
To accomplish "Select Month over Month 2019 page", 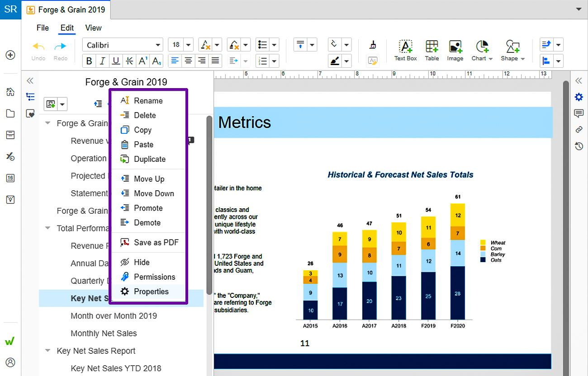I will point(114,316).
